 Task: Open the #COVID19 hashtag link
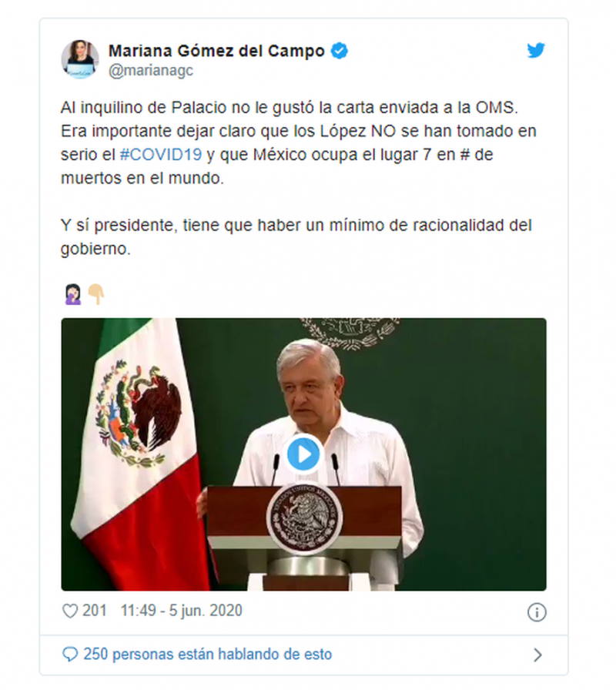coord(161,155)
